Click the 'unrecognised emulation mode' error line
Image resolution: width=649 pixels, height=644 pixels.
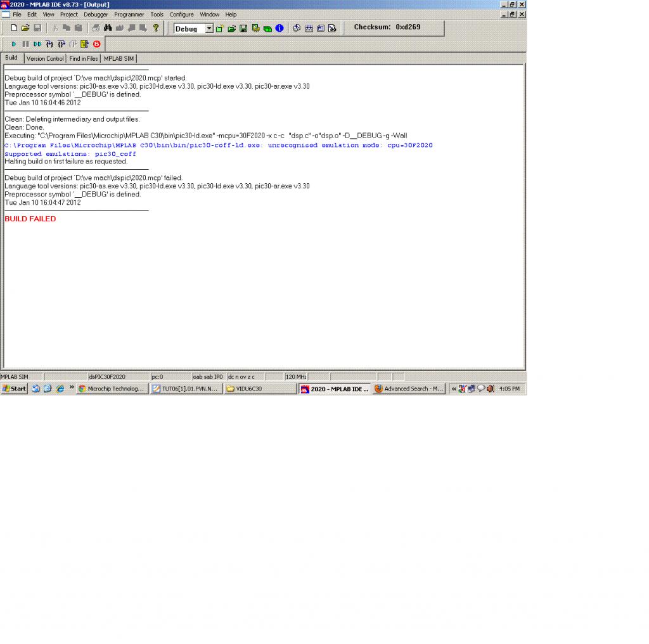click(219, 145)
